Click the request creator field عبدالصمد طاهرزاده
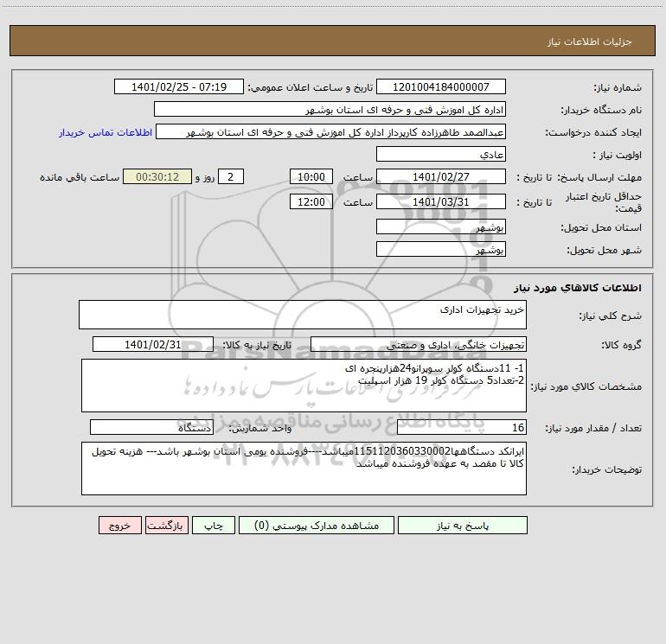 [331, 131]
